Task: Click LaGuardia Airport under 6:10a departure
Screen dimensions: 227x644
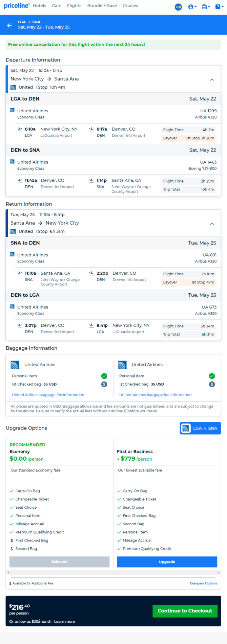Action: (x=56, y=135)
